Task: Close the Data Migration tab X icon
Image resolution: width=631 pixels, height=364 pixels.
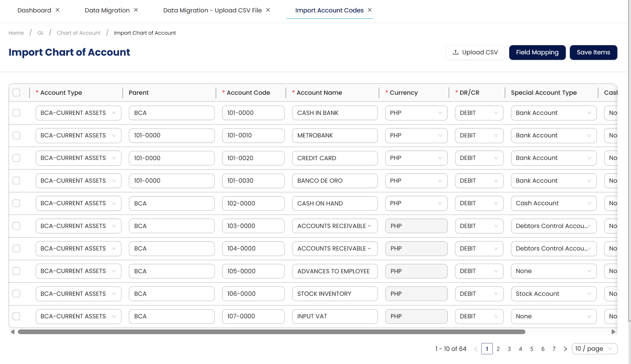Action: (x=136, y=10)
